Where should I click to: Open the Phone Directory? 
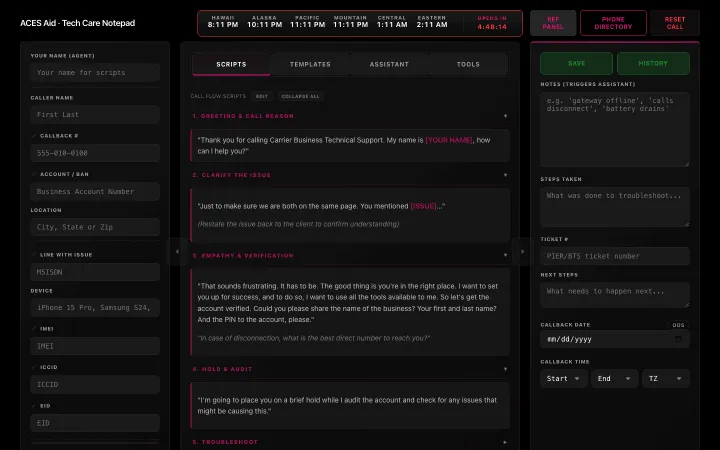613,23
